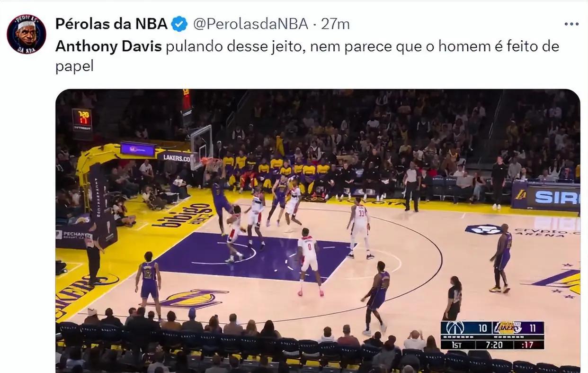The image size is (588, 373).
Task: Click the 1ST quarter indicator
Action: [456, 345]
